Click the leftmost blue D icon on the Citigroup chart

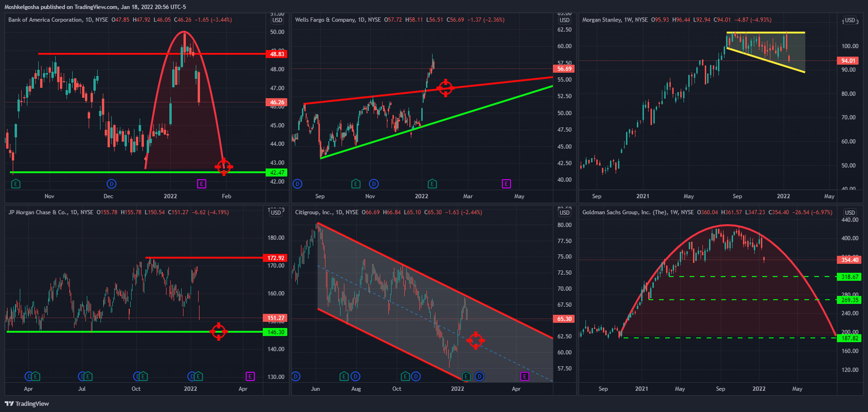click(x=296, y=377)
